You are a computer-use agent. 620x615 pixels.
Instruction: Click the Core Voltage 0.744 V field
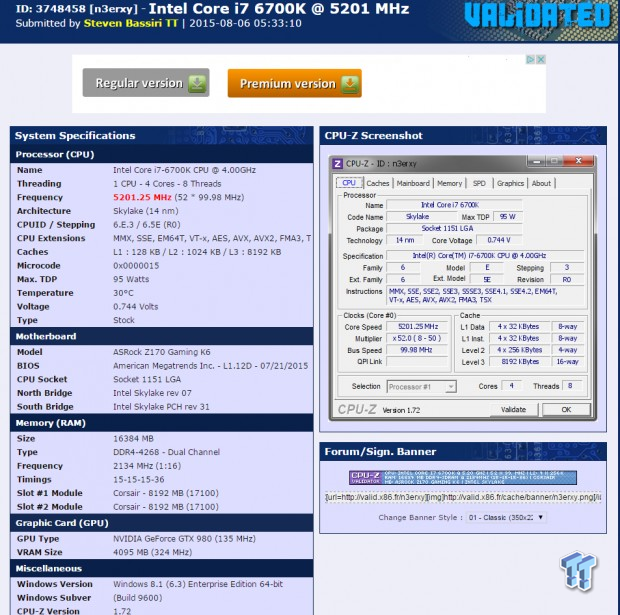(499, 240)
